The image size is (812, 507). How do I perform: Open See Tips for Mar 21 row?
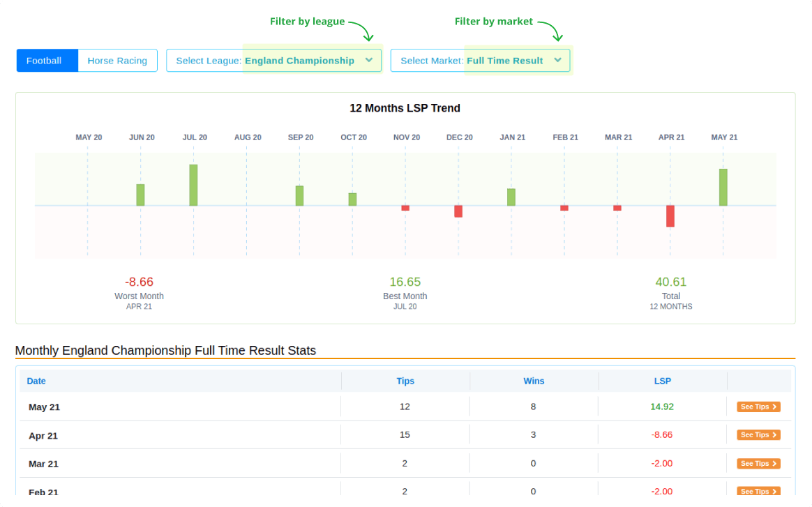click(758, 464)
